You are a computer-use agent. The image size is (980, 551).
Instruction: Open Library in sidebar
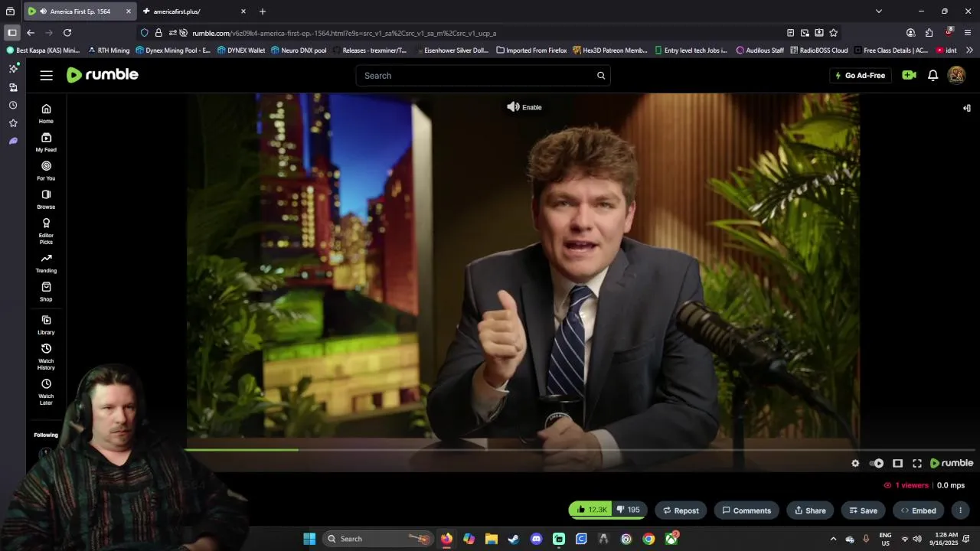click(x=46, y=324)
